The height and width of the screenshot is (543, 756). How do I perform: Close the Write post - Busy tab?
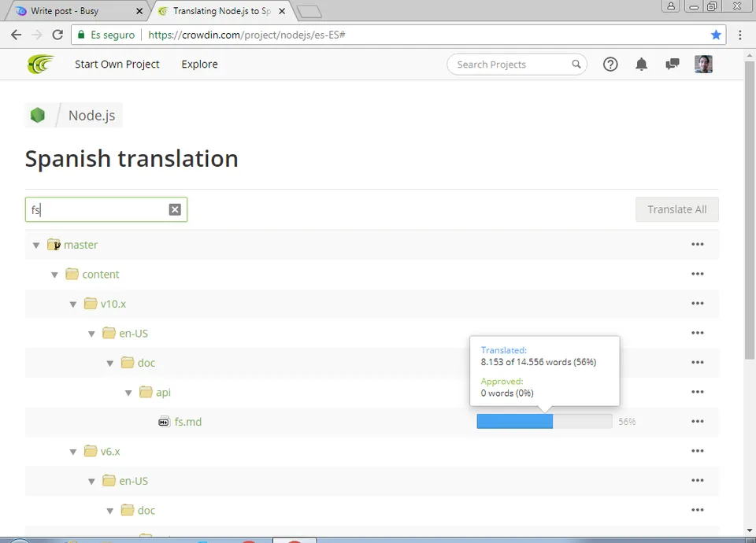tap(139, 11)
